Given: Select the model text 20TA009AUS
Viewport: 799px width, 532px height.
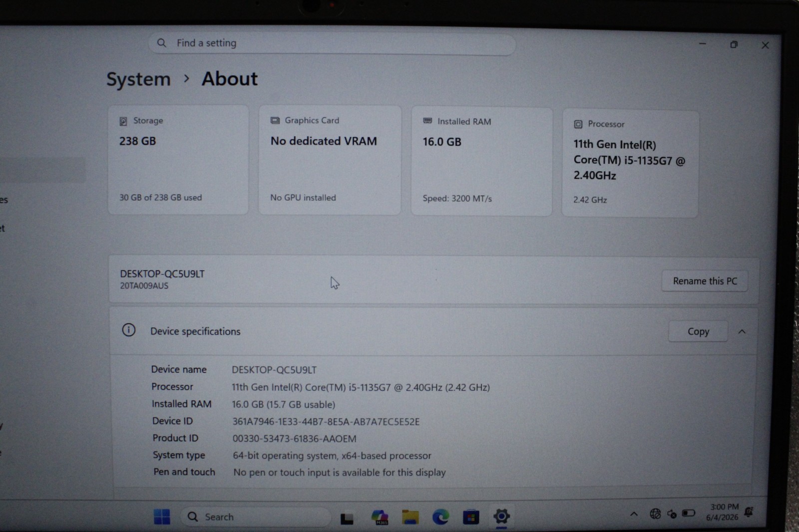Looking at the screenshot, I should [x=144, y=286].
